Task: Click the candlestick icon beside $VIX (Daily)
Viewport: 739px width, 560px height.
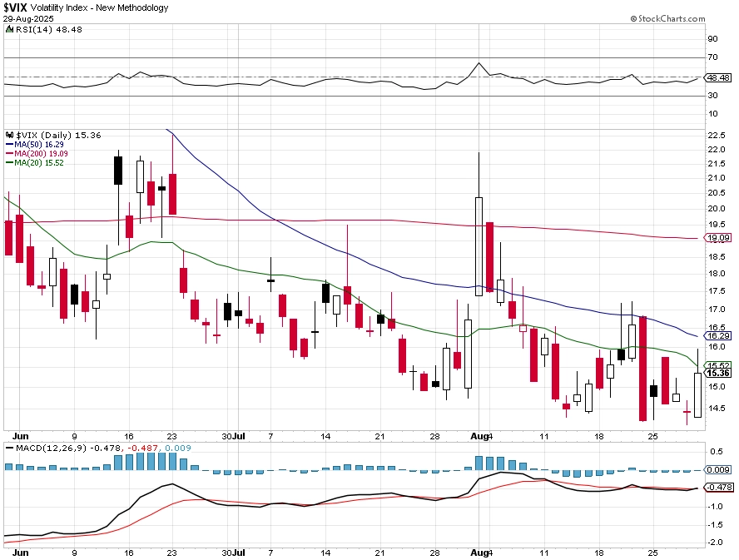Action: click(10, 136)
